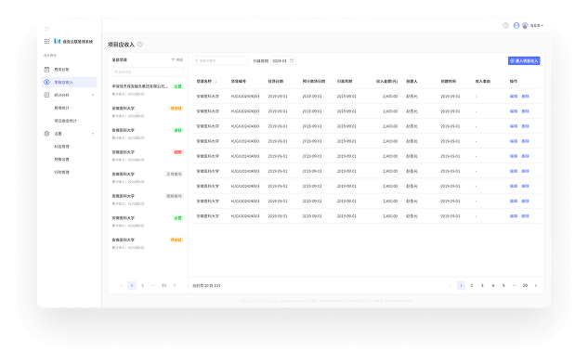Click 编辑 link in the first table row
The width and height of the screenshot is (588, 364).
coord(514,97)
